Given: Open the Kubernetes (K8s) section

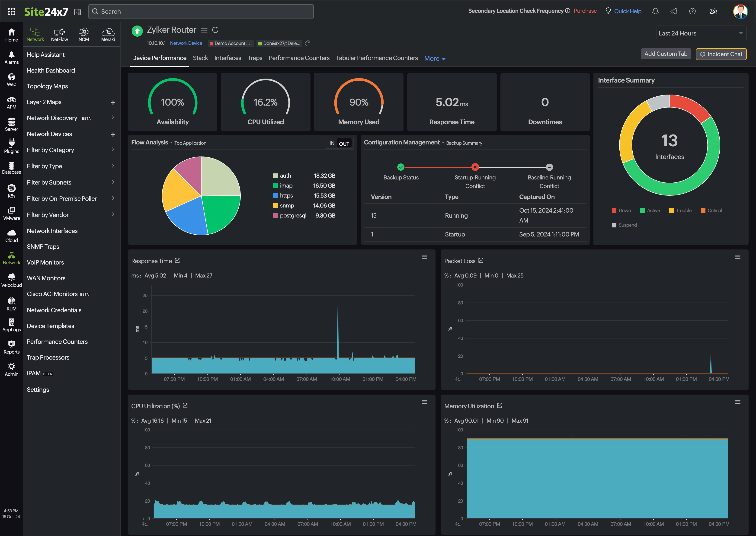Looking at the screenshot, I should tap(11, 190).
